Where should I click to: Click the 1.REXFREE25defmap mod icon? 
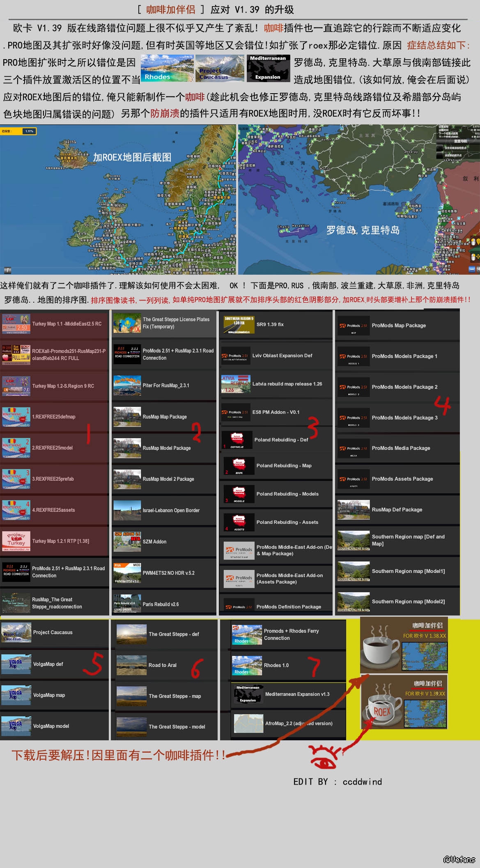[x=16, y=417]
